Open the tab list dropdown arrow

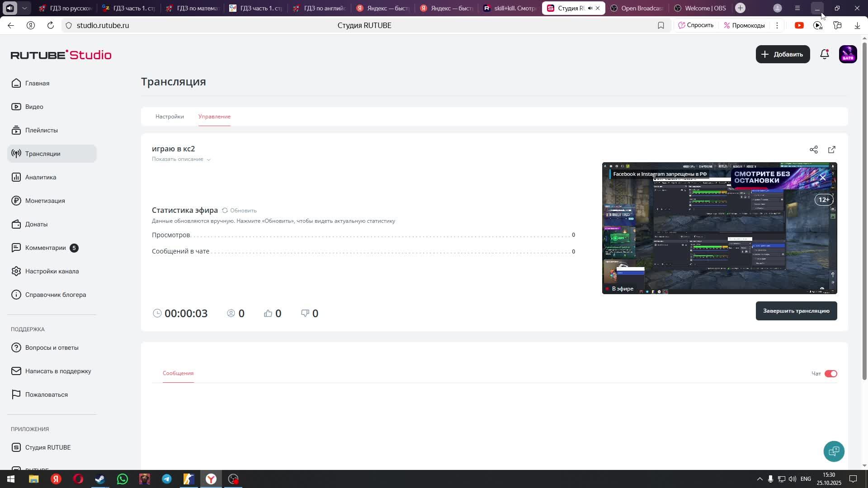pyautogui.click(x=24, y=8)
